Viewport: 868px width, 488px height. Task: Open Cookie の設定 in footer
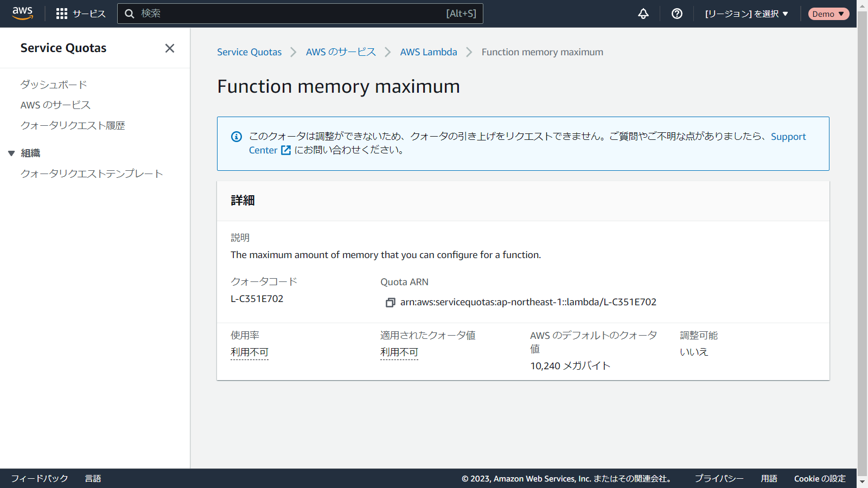(819, 478)
